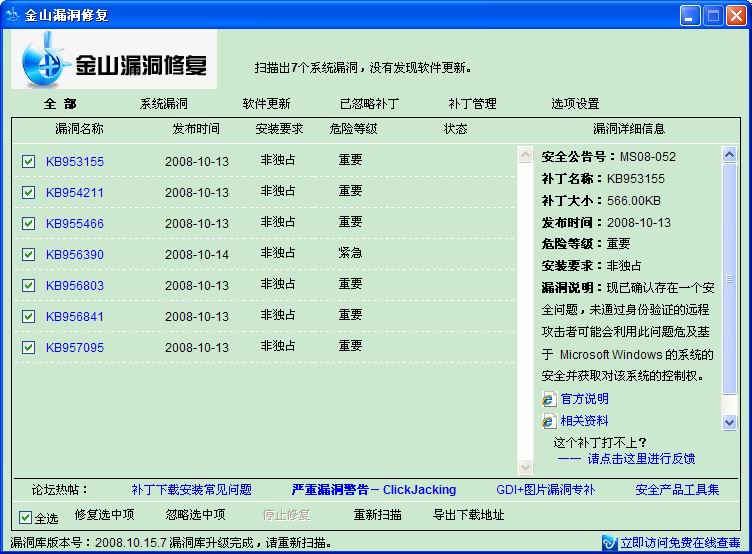The width and height of the screenshot is (752, 554).
Task: Click the 修复选中项 button
Action: point(105,515)
